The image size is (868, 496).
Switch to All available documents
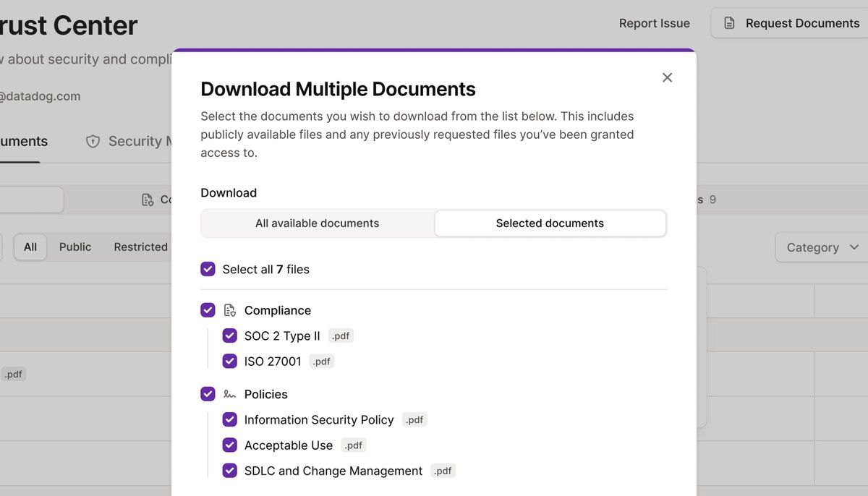[x=317, y=223]
